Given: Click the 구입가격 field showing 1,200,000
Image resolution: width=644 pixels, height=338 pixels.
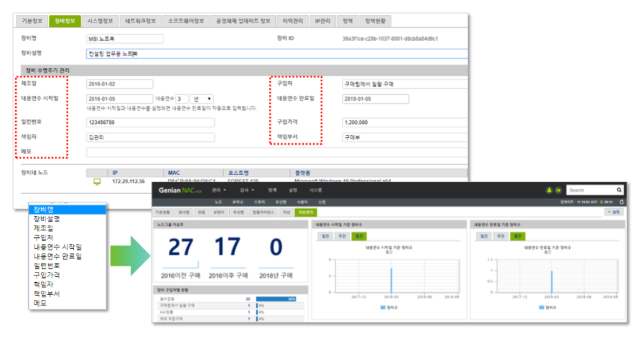Looking at the screenshot, I should [405, 122].
